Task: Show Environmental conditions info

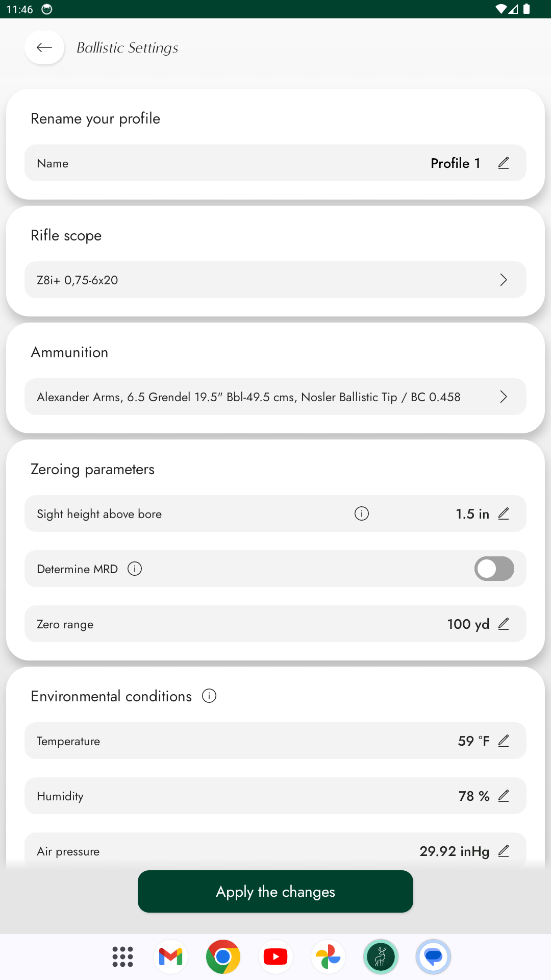Action: point(209,696)
